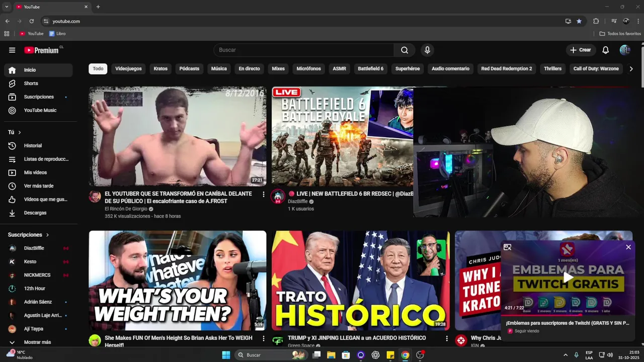Seek on the miniplayer progress bar
Viewport: 644px width, 362px height.
(x=568, y=314)
